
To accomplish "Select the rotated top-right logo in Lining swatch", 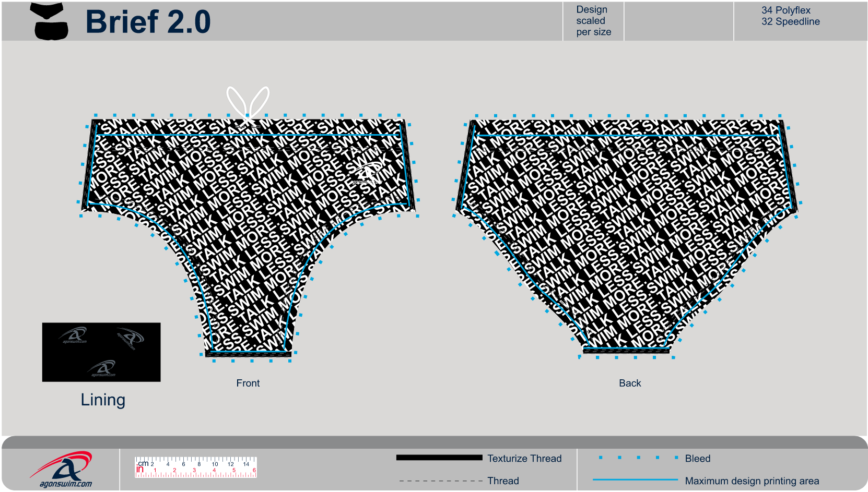I will 131,339.
